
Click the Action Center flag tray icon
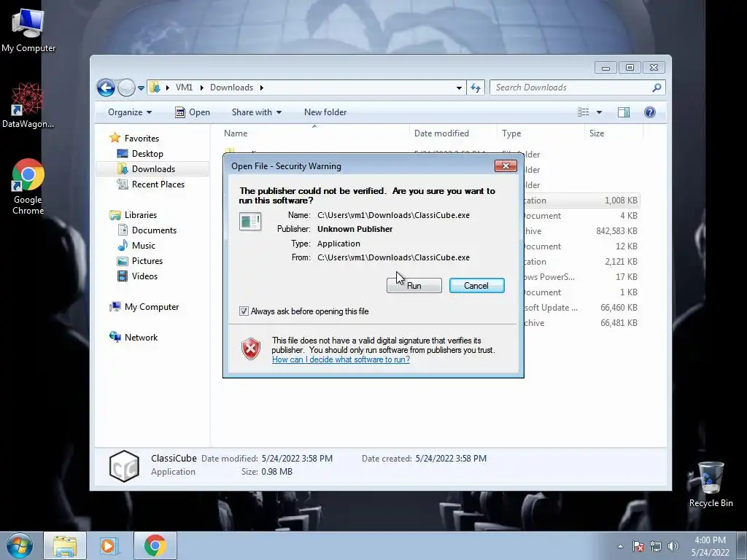coord(638,546)
